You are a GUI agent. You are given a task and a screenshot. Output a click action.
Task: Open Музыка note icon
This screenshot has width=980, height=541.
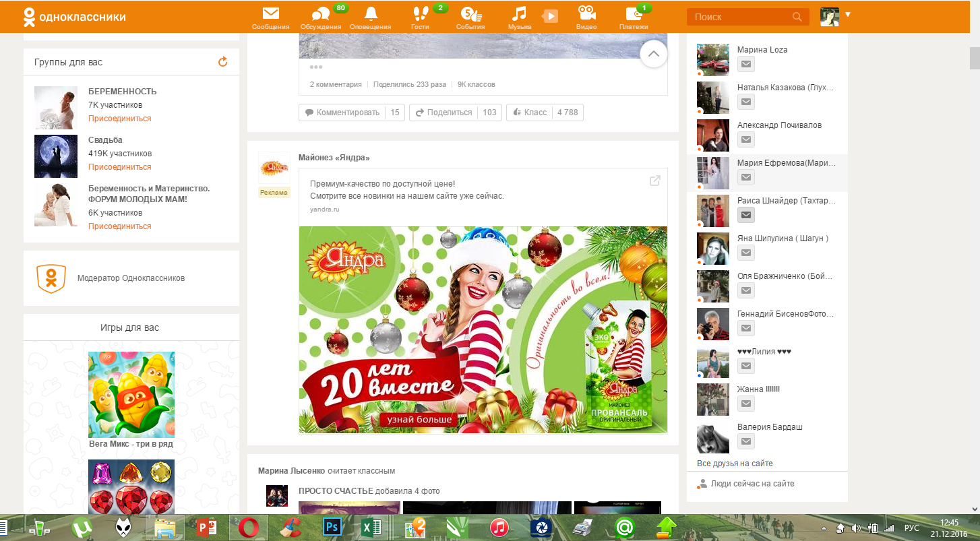(519, 18)
